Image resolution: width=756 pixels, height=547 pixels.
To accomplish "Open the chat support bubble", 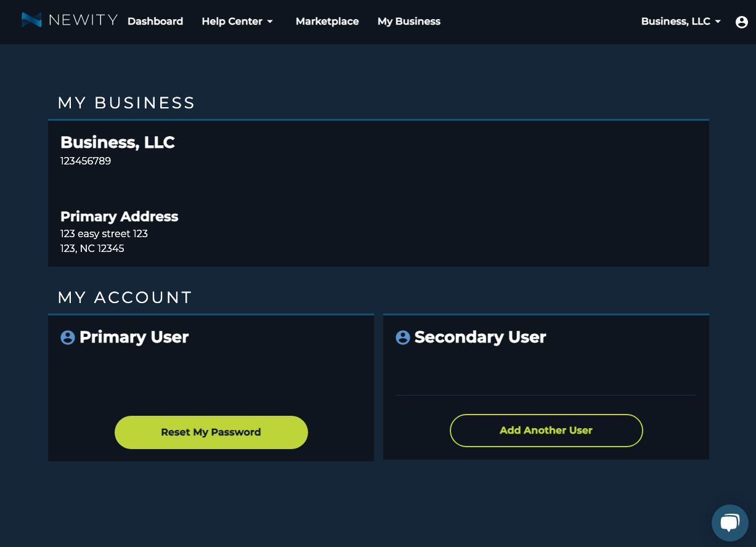I will coord(730,523).
